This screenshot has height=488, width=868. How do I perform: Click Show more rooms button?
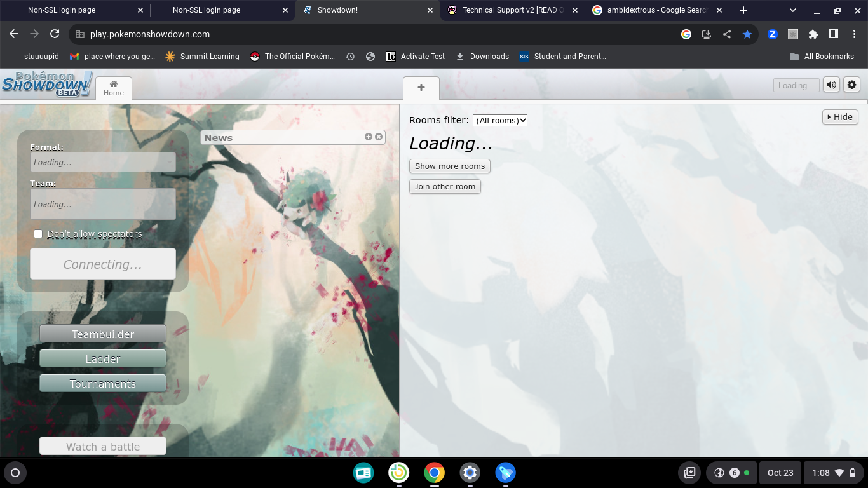(450, 166)
